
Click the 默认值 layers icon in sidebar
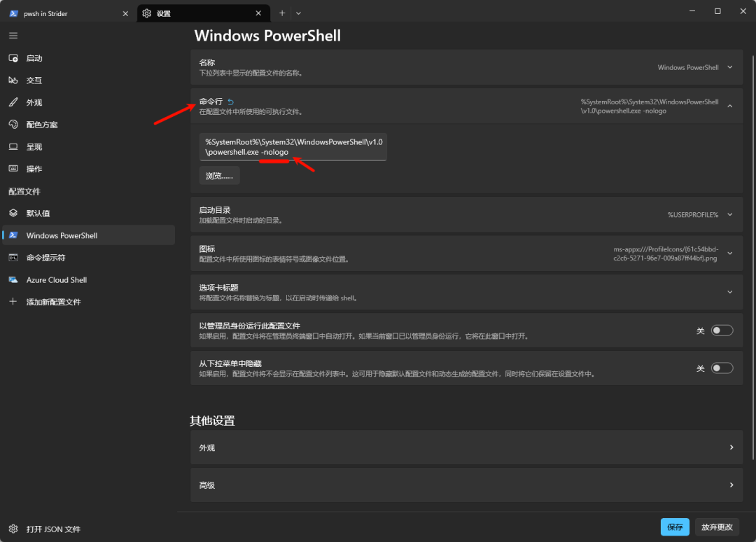pos(13,213)
